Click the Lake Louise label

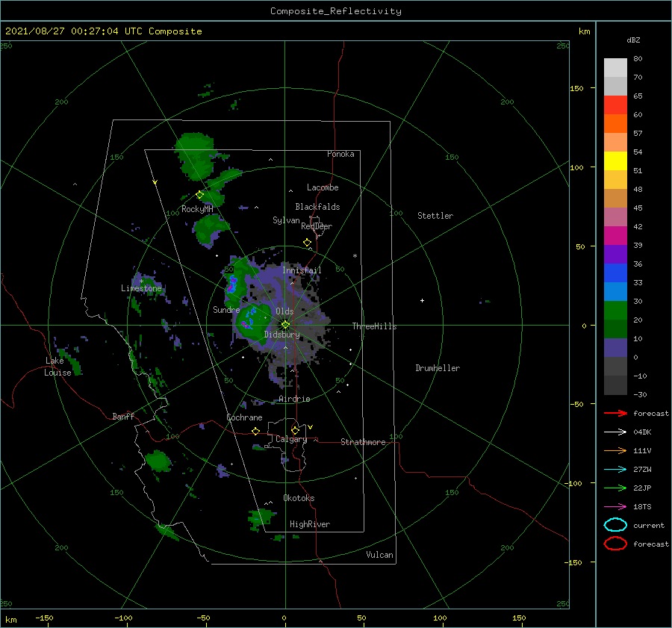click(57, 367)
